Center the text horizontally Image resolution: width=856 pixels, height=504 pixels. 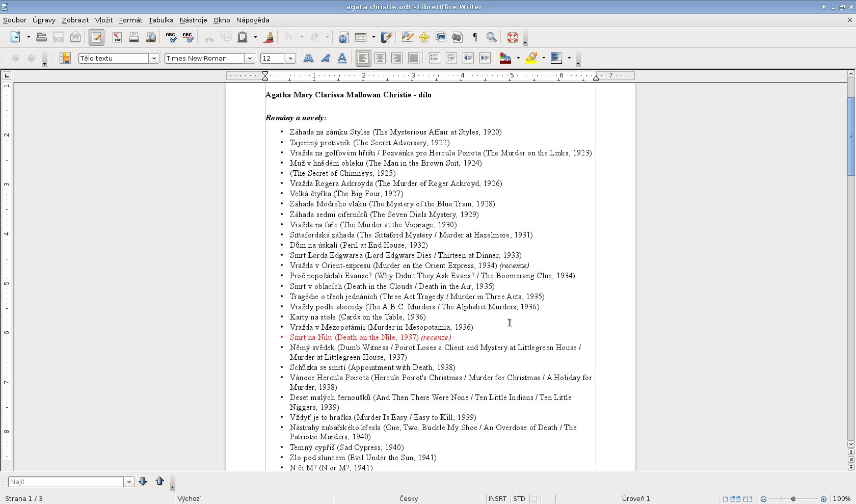(x=380, y=58)
